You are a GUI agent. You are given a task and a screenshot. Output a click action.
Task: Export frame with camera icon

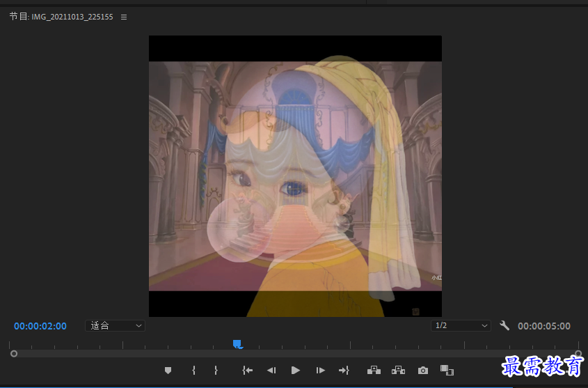(x=423, y=371)
